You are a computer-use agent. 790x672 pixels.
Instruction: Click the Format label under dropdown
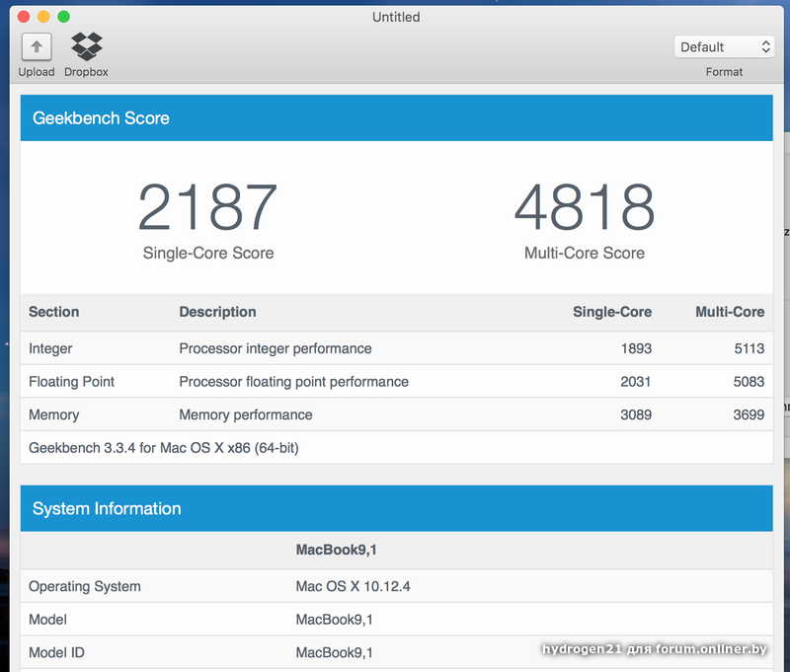point(724,72)
